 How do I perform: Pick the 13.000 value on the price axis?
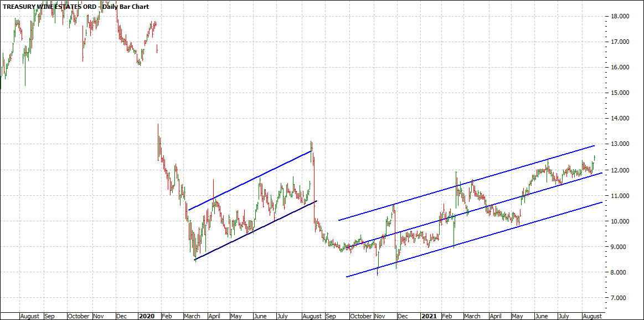pyautogui.click(x=621, y=144)
